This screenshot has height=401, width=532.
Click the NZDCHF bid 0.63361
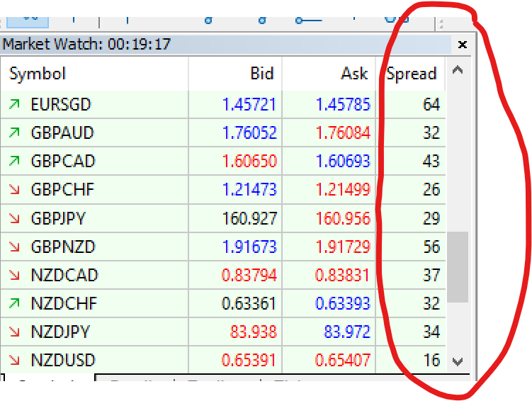tap(249, 304)
